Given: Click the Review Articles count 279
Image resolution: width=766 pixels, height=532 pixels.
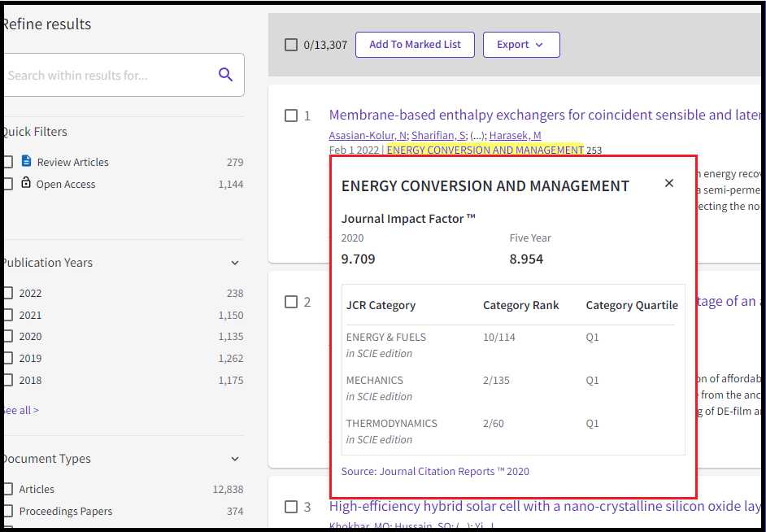Looking at the screenshot, I should click(x=235, y=162).
